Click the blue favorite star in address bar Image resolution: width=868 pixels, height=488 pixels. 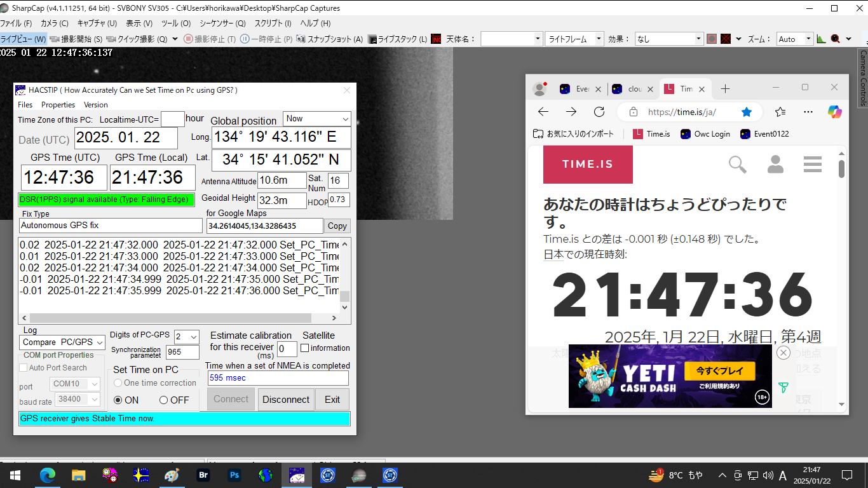(747, 112)
